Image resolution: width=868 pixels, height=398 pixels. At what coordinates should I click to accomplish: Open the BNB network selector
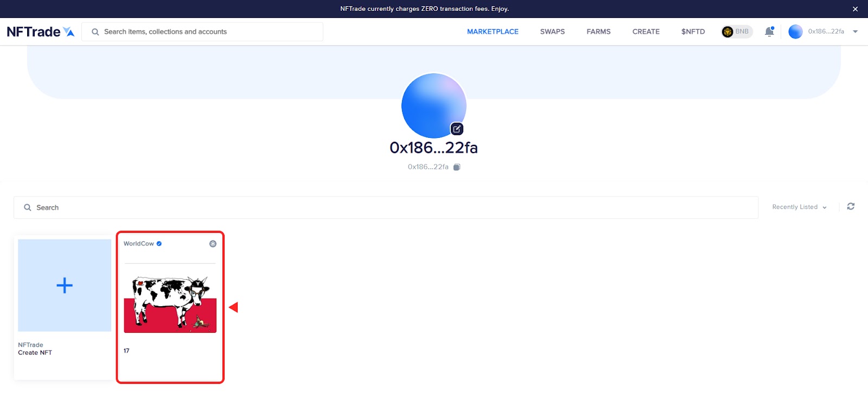point(737,31)
